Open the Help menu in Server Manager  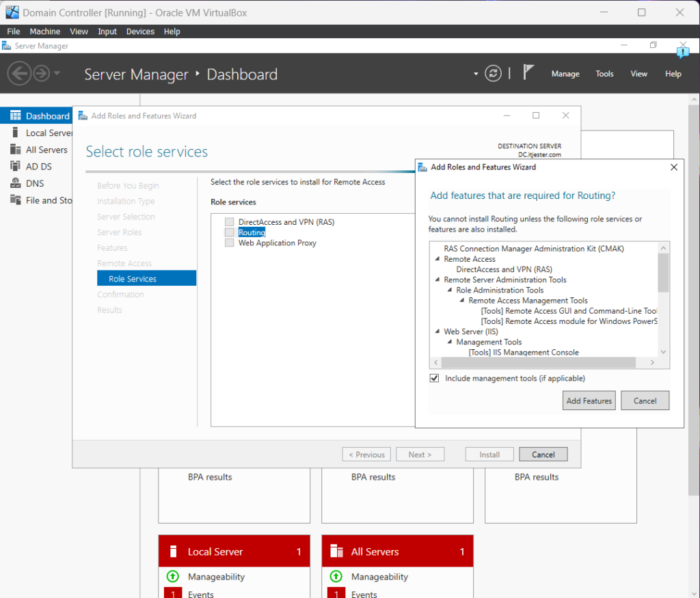673,74
